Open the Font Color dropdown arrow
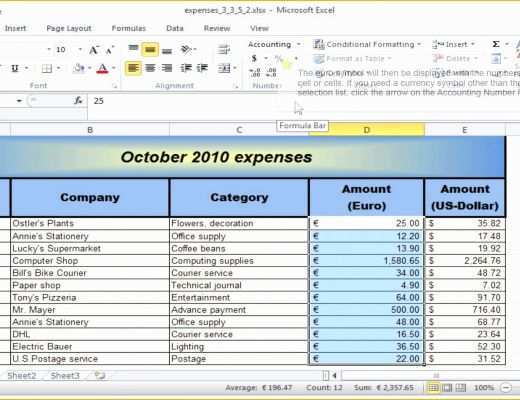The image size is (520, 400). pyautogui.click(x=114, y=68)
